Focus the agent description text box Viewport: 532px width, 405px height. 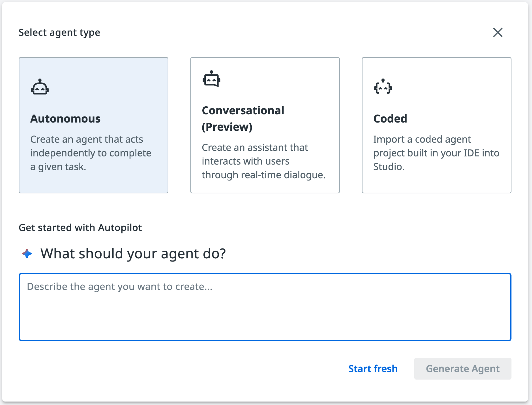[265, 307]
